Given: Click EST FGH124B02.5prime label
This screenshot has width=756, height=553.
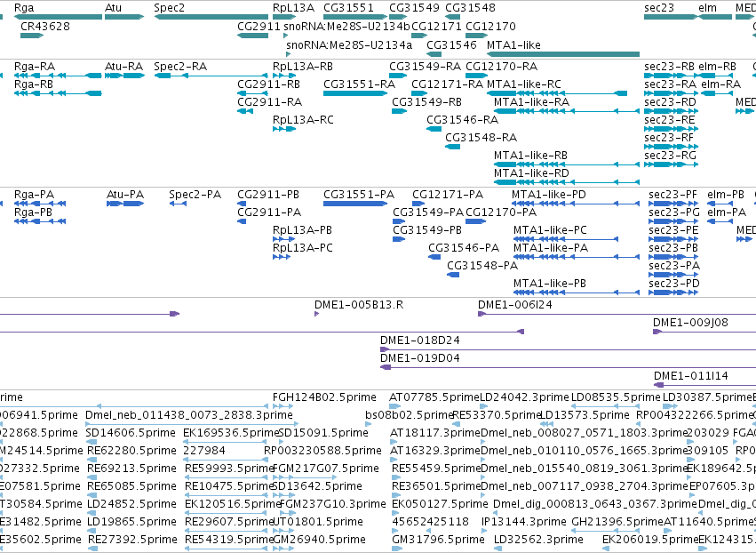Looking at the screenshot, I should pyautogui.click(x=324, y=397).
